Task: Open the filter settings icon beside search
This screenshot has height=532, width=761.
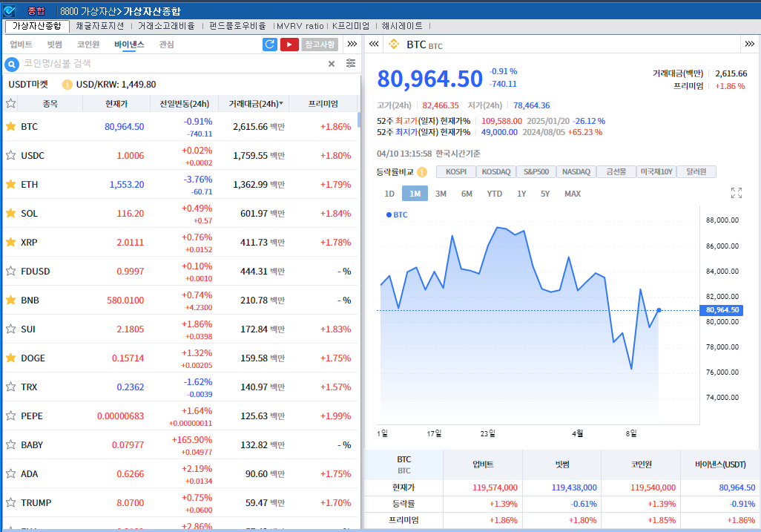Action: tap(351, 64)
